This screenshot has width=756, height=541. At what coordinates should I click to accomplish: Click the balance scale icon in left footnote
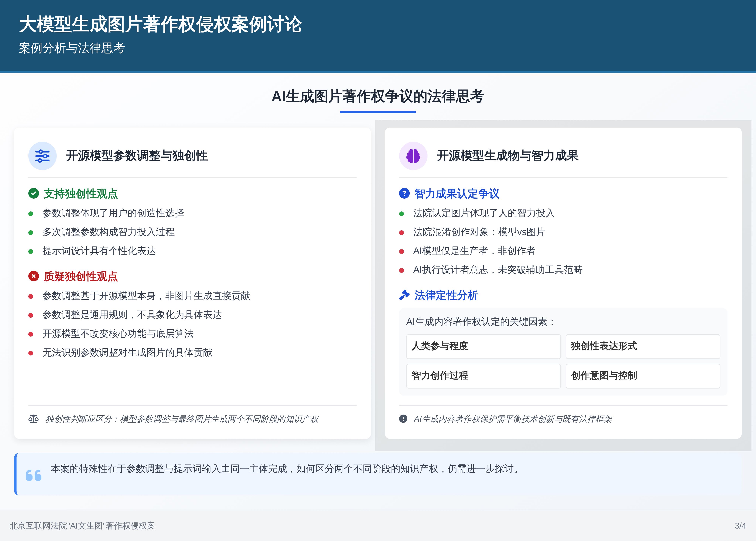click(x=33, y=419)
